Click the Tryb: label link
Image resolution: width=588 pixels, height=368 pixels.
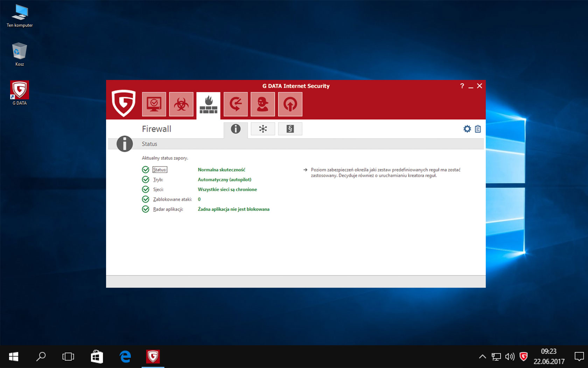[x=158, y=179]
